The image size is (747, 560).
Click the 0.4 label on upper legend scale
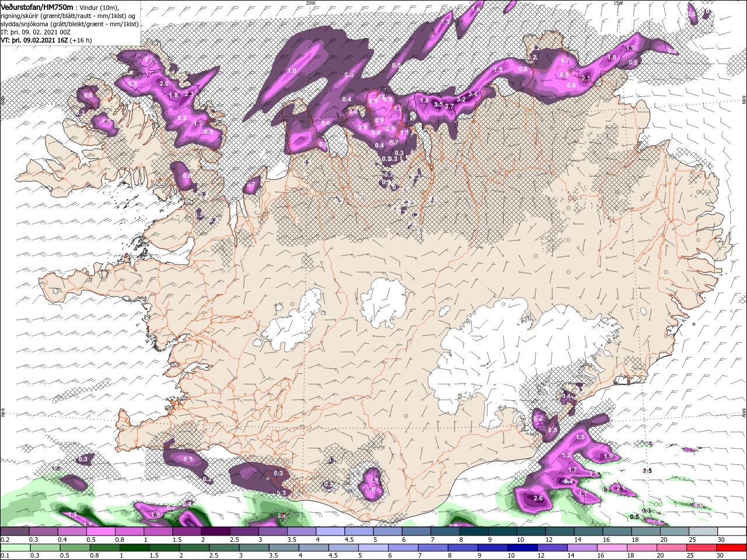coord(62,540)
